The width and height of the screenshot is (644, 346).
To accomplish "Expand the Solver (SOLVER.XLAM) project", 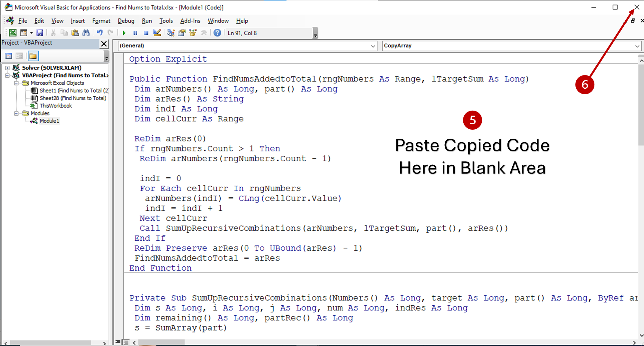I will click(x=7, y=68).
